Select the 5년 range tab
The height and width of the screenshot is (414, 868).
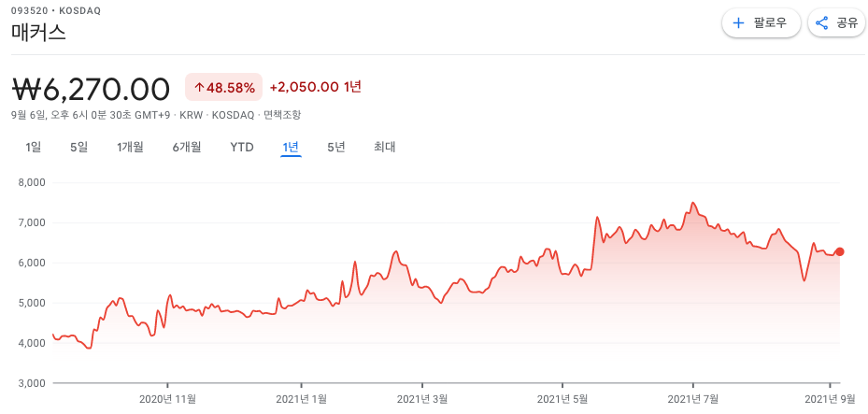[336, 148]
